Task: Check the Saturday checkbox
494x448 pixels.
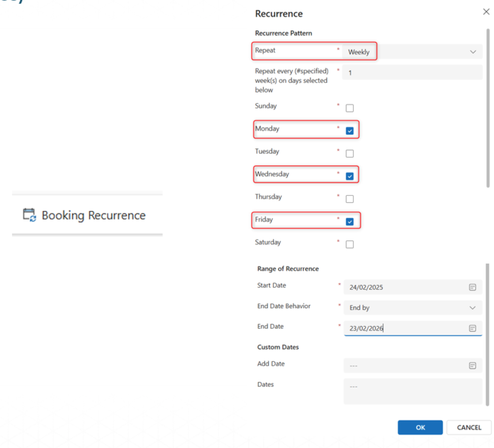Action: [350, 244]
